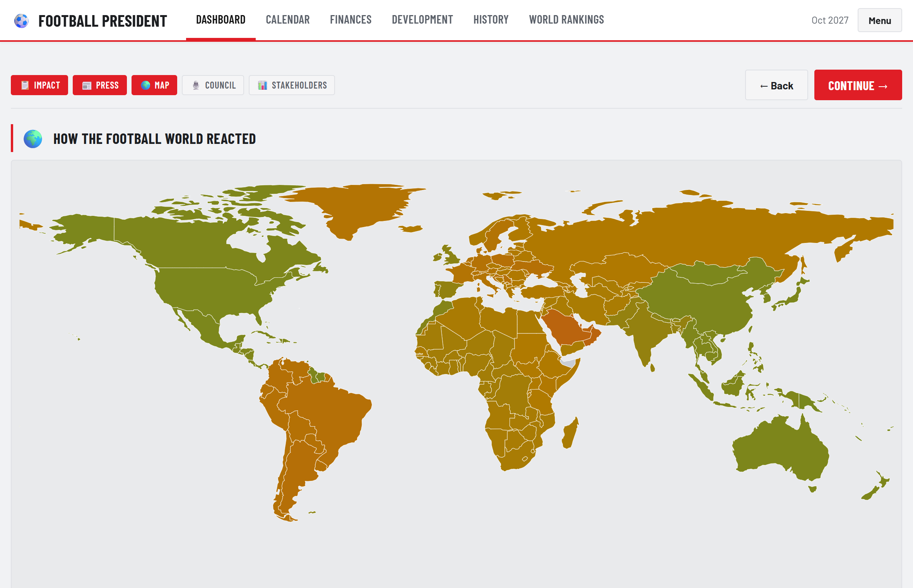Click the globe icon beside the heading
Screen dimensions: 913x588
33,138
